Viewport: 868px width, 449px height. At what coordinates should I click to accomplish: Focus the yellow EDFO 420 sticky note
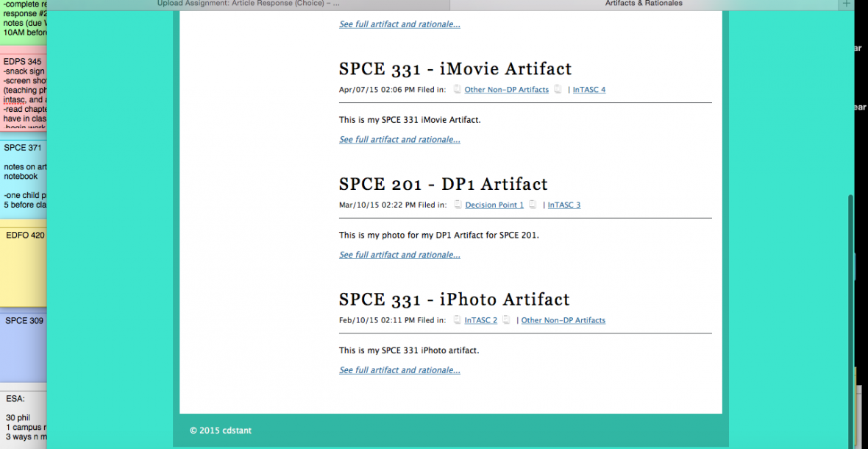point(24,265)
